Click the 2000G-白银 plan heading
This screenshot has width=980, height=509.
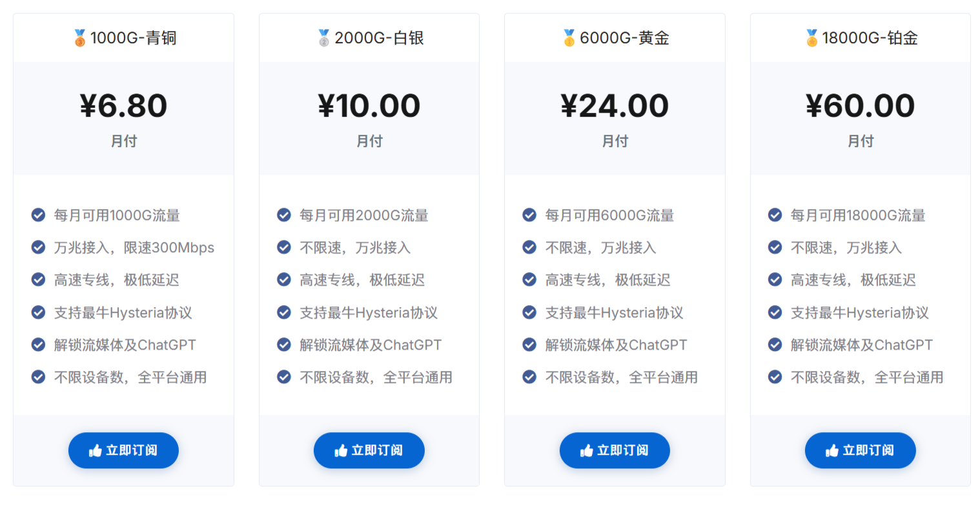(x=379, y=38)
